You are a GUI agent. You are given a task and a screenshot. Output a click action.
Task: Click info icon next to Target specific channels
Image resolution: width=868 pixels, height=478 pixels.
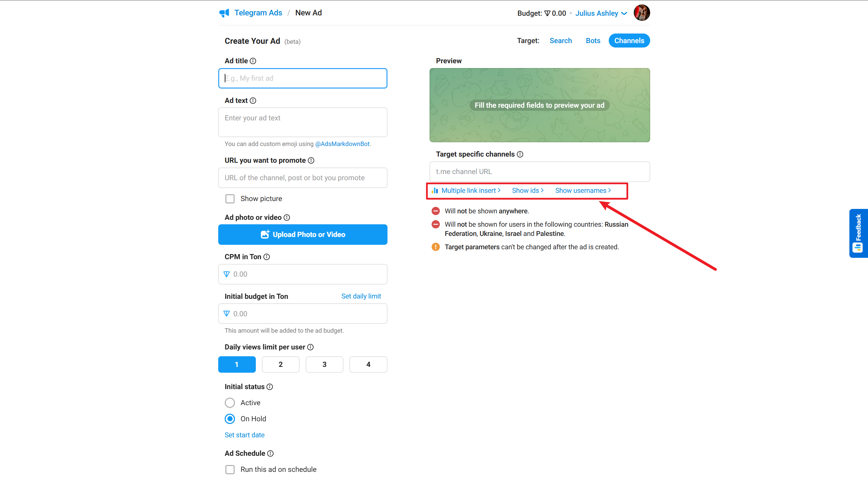(520, 154)
